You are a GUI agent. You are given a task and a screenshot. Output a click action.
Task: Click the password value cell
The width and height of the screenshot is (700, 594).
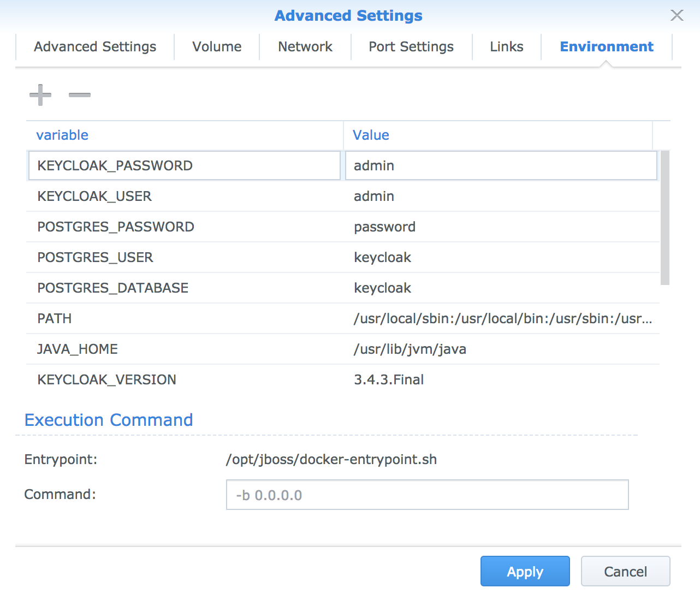pyautogui.click(x=501, y=227)
